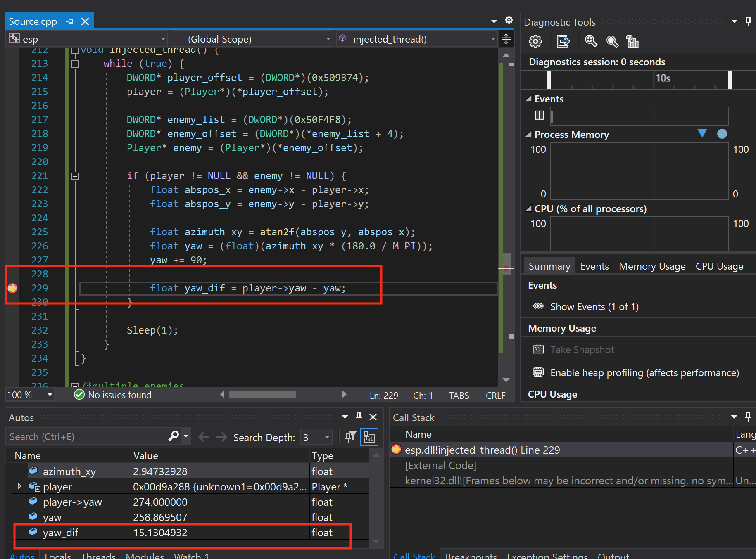
Task: Click the Autos search magnifier icon
Action: click(174, 436)
